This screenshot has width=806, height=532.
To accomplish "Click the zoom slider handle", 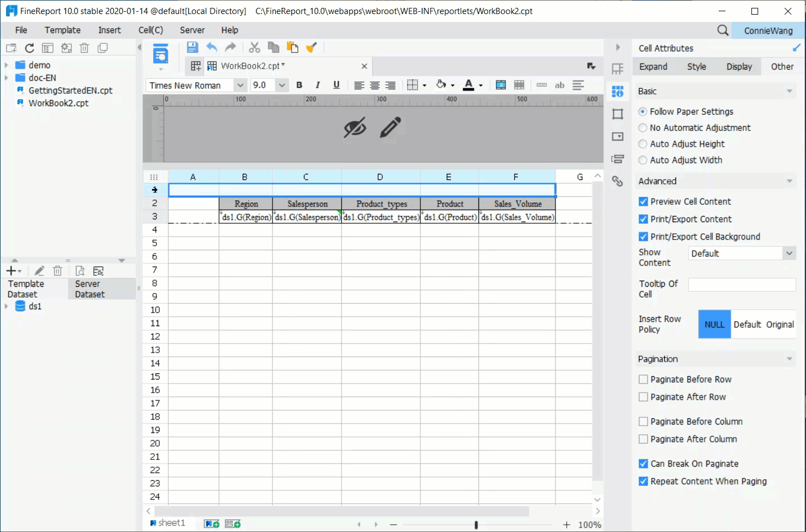I will click(x=476, y=525).
